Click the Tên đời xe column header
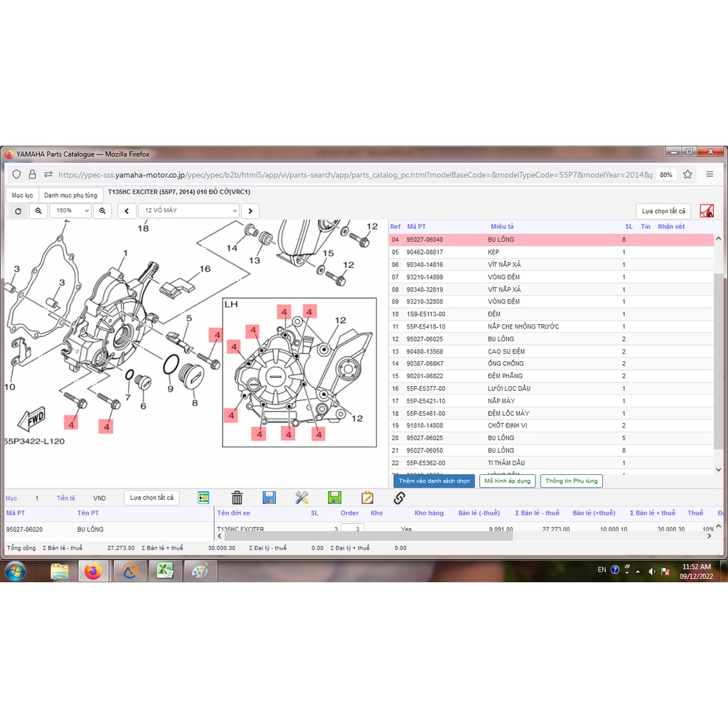The height and width of the screenshot is (728, 728). [x=233, y=513]
